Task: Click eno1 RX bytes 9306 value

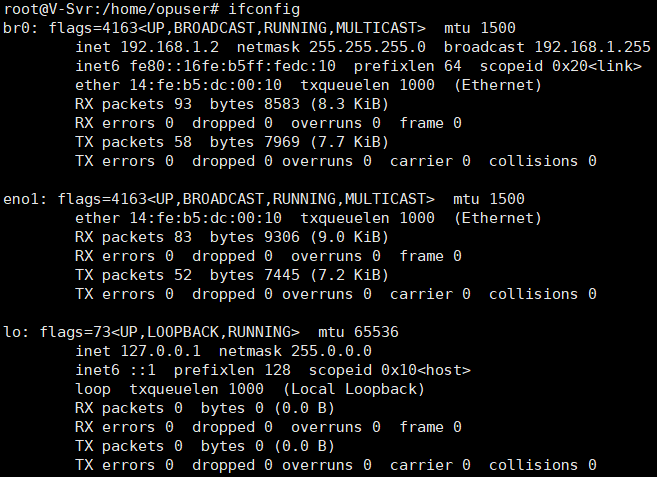Action: point(282,237)
